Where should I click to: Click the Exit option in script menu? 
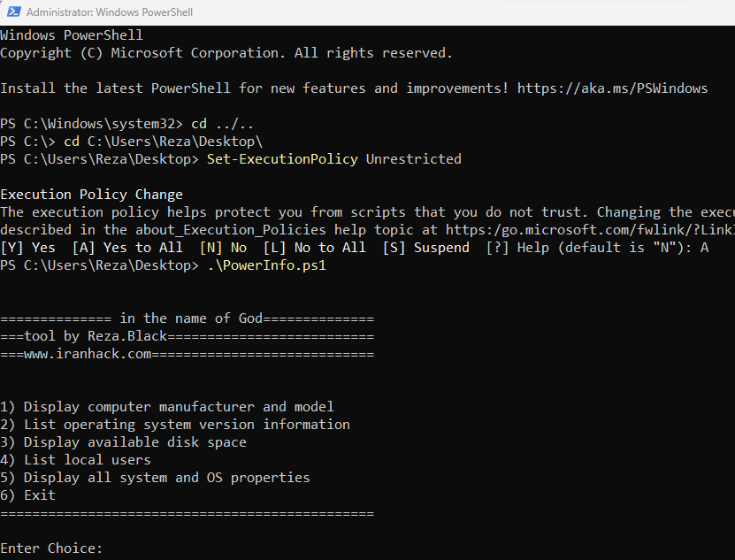tap(27, 495)
